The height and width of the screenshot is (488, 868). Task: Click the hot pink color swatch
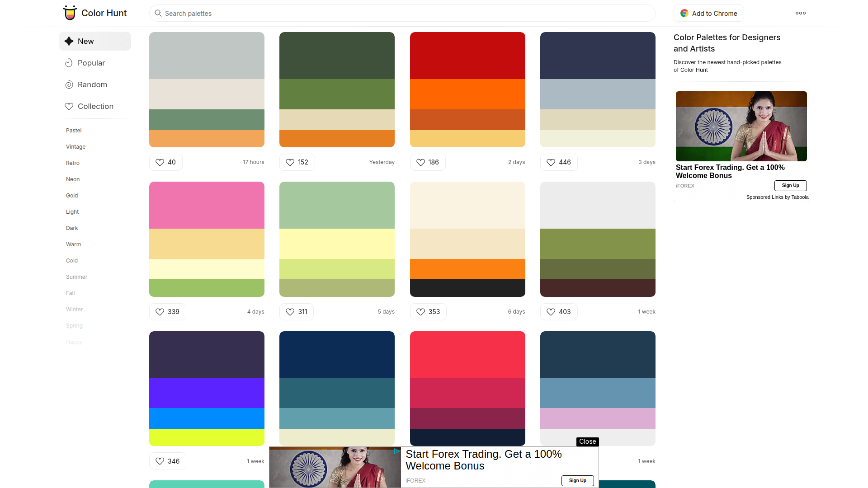click(207, 205)
